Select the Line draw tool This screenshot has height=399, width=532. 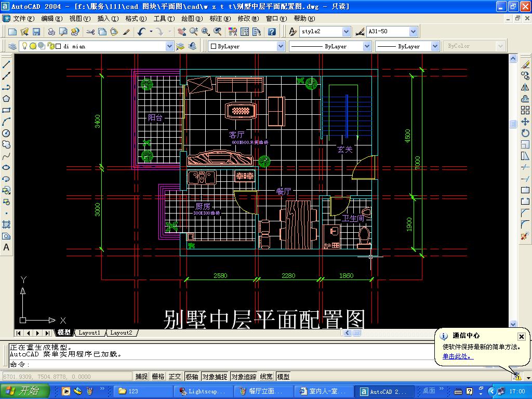pos(7,64)
